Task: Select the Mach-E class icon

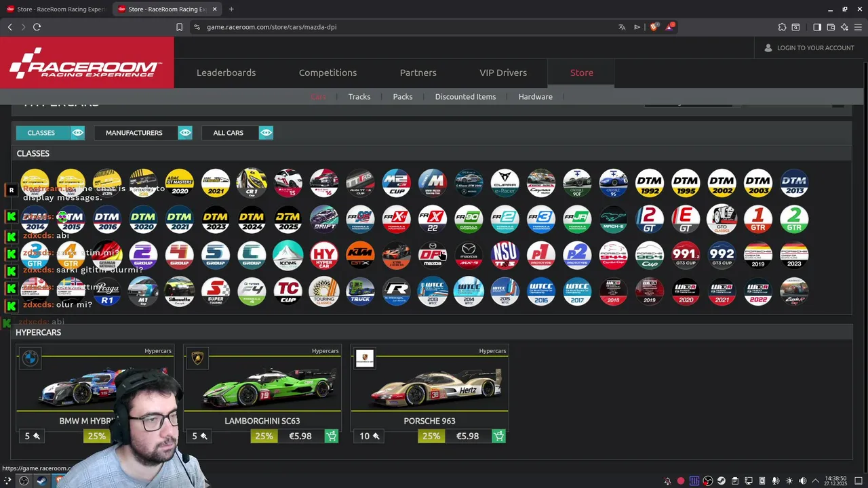Action: point(613,219)
